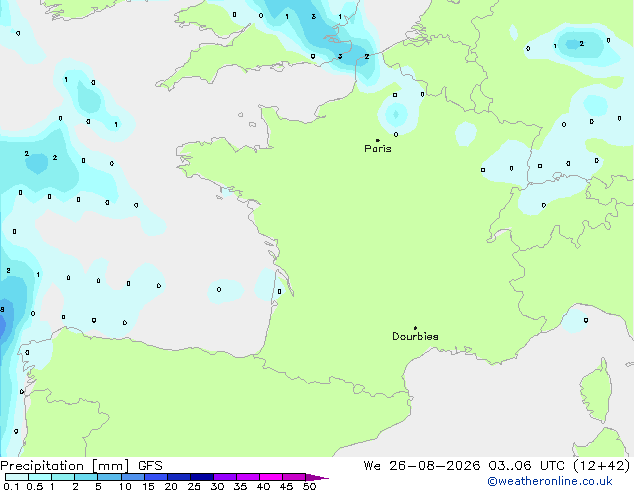Click the '0.1' legend scale label
634x490 pixels.
point(11,486)
